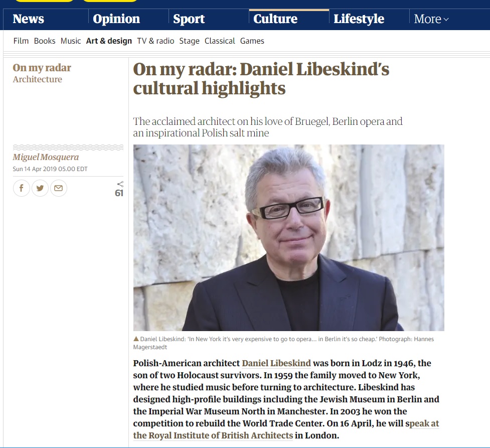This screenshot has height=448, width=490.
Task: Click the share count icon showing 61
Action: tap(119, 189)
